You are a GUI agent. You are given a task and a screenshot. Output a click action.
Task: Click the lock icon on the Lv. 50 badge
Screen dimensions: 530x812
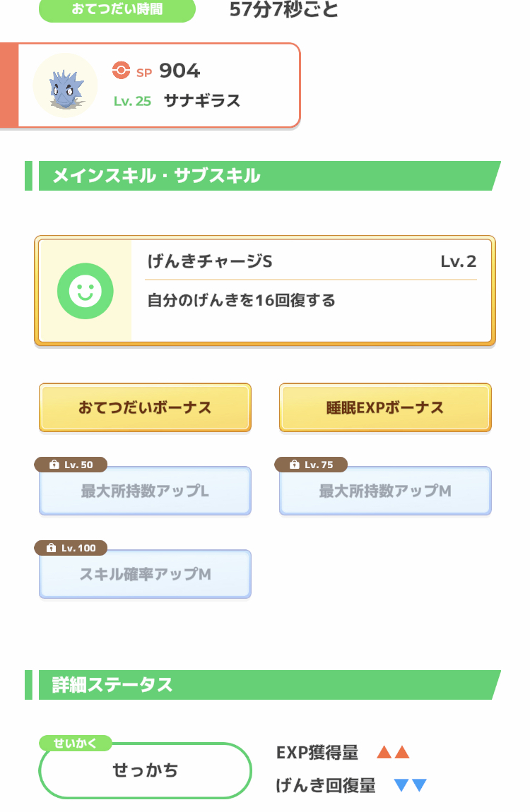[x=54, y=465]
